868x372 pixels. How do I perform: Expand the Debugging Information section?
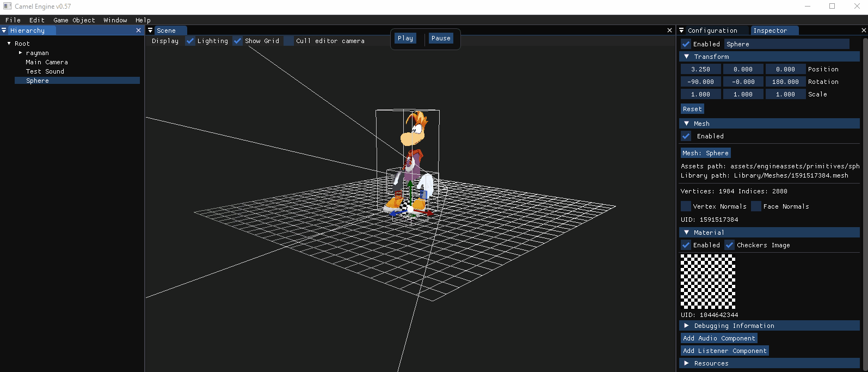point(687,326)
